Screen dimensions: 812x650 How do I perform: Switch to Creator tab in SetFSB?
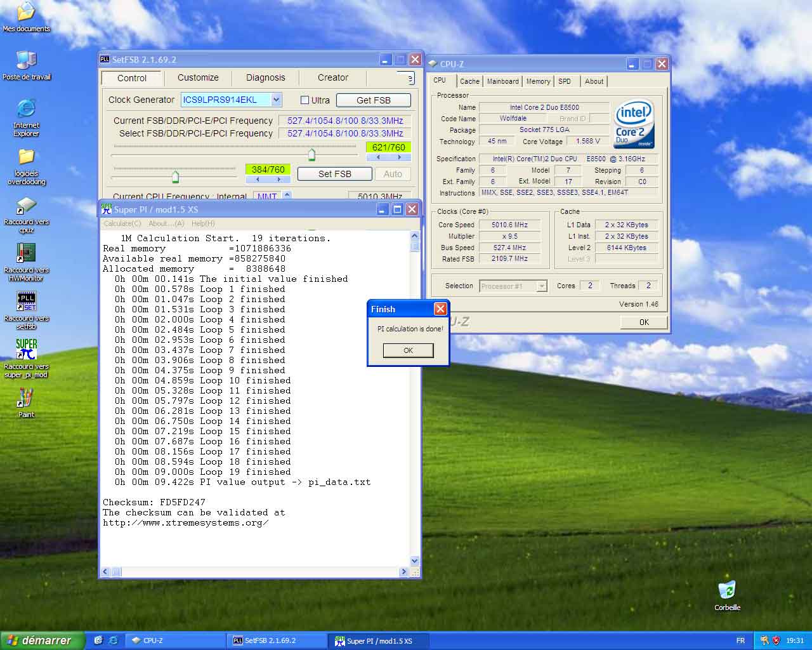click(333, 77)
